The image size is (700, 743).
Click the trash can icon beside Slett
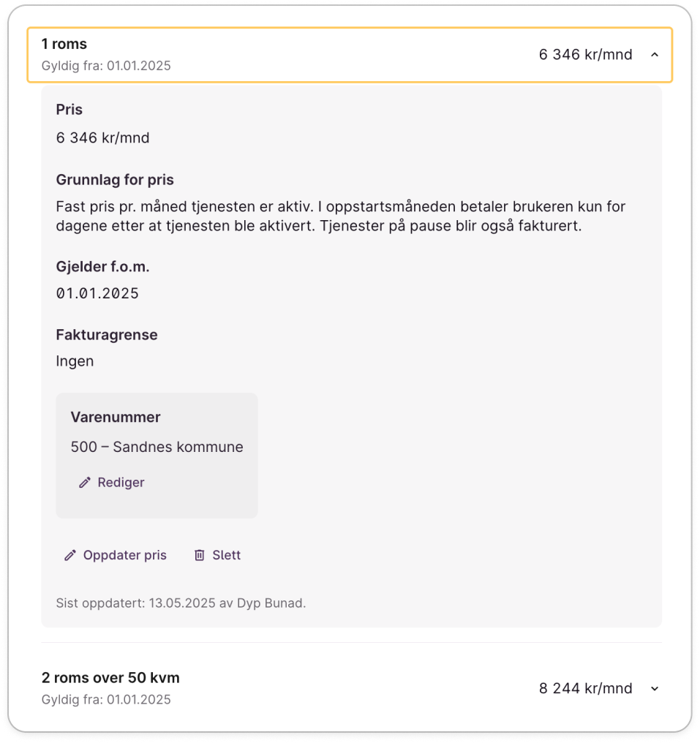coord(199,555)
